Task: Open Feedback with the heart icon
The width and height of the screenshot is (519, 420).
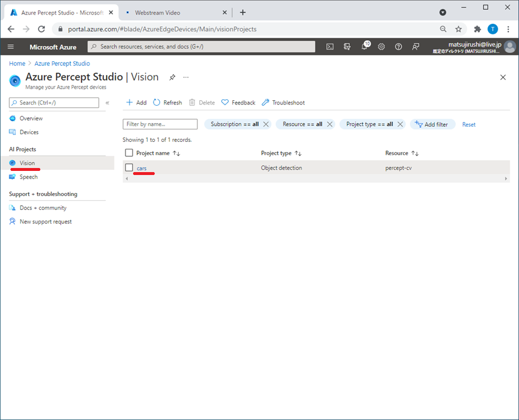Action: click(238, 103)
